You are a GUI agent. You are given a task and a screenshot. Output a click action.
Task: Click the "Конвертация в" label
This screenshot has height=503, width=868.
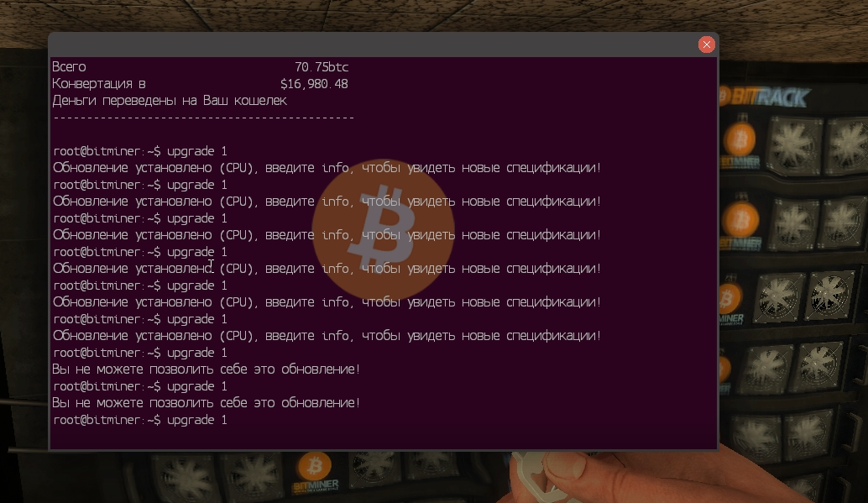[99, 84]
